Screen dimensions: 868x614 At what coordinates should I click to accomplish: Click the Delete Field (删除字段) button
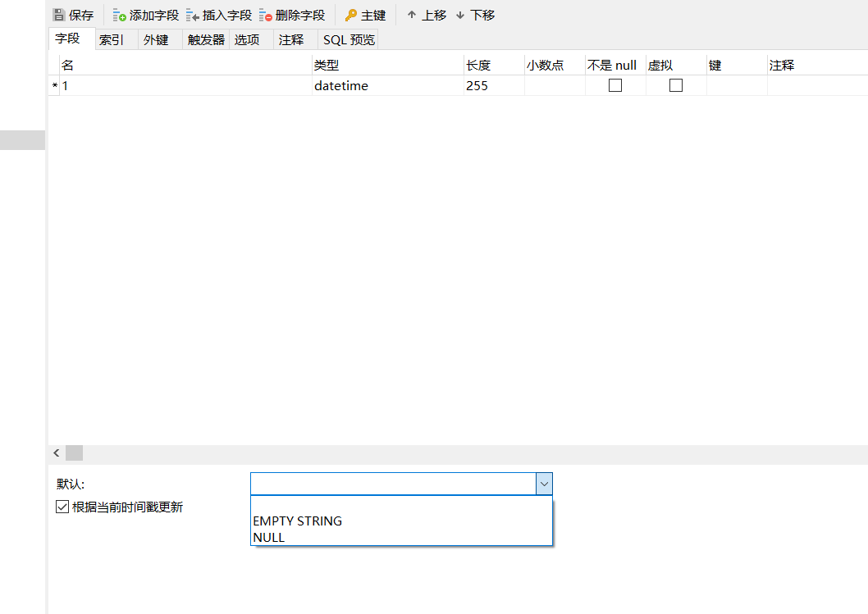coord(292,15)
